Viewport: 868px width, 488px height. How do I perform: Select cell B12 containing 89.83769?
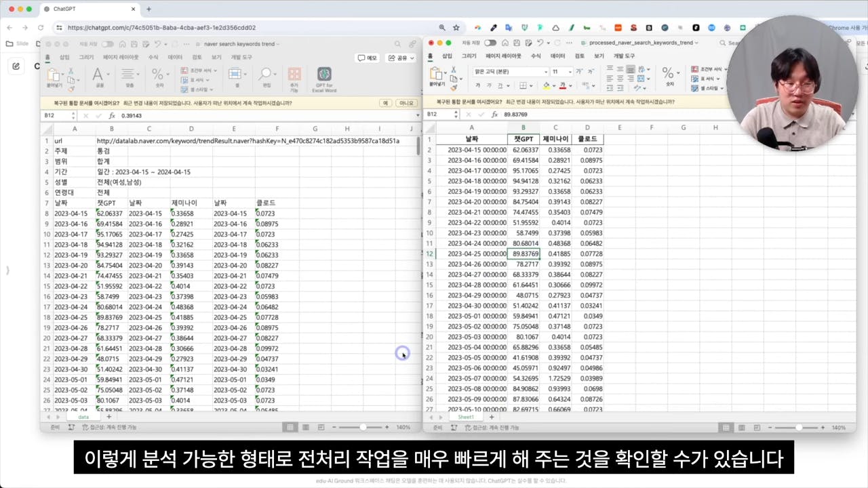[523, 253]
